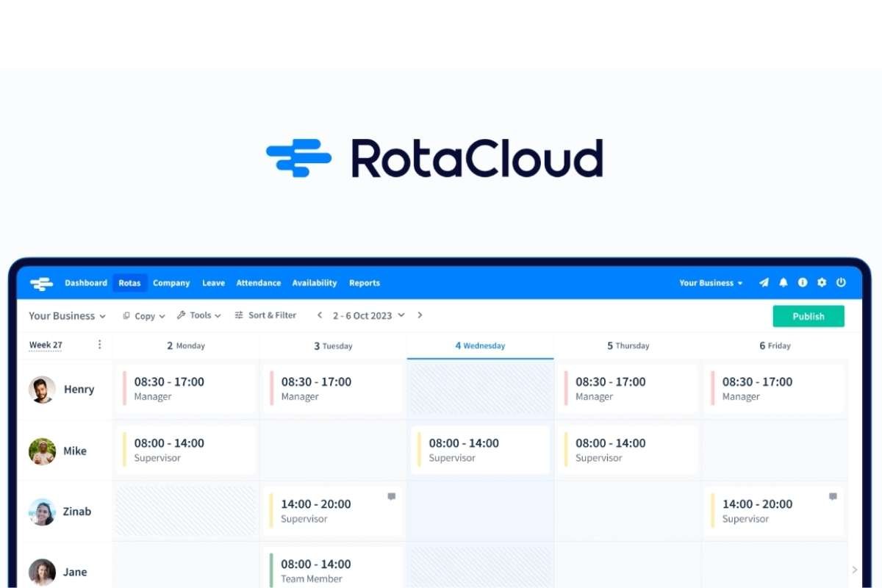This screenshot has height=588, width=882.
Task: Select Henry's profile photo
Action: coord(42,390)
